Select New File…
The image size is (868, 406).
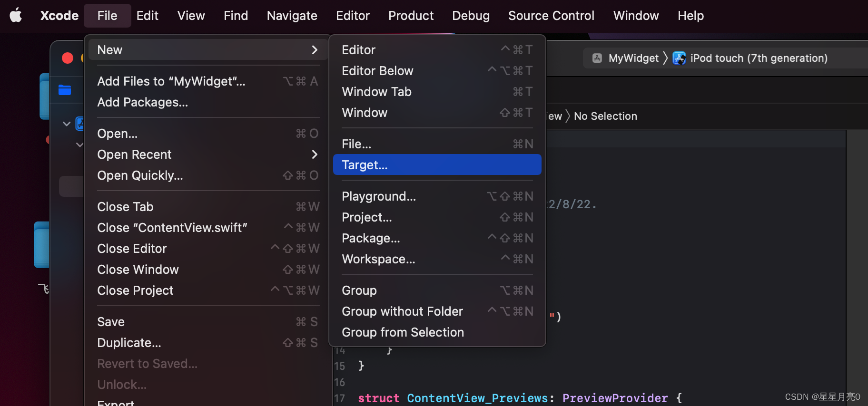tap(437, 144)
